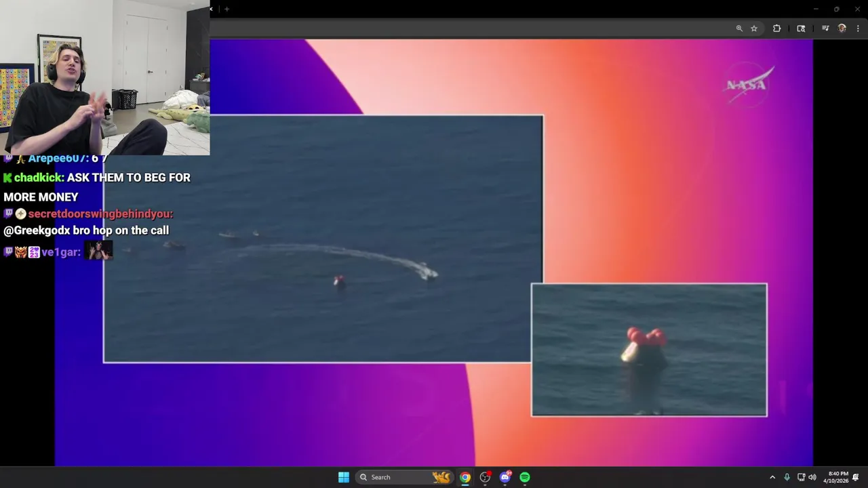Screen dimensions: 868x488
Task: Click the microphone tray icon
Action: (x=787, y=477)
